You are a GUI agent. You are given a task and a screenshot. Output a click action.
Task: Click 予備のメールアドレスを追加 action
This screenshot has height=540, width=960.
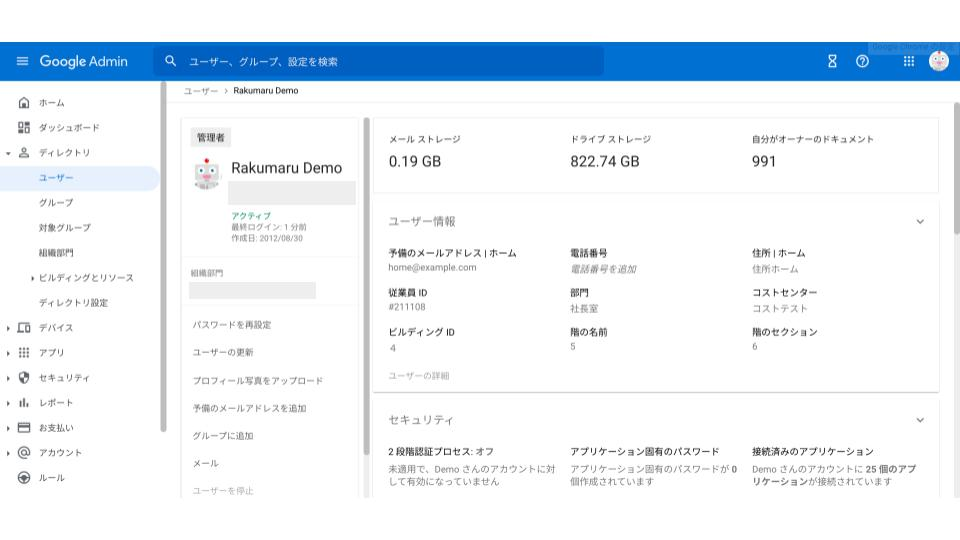pos(249,408)
